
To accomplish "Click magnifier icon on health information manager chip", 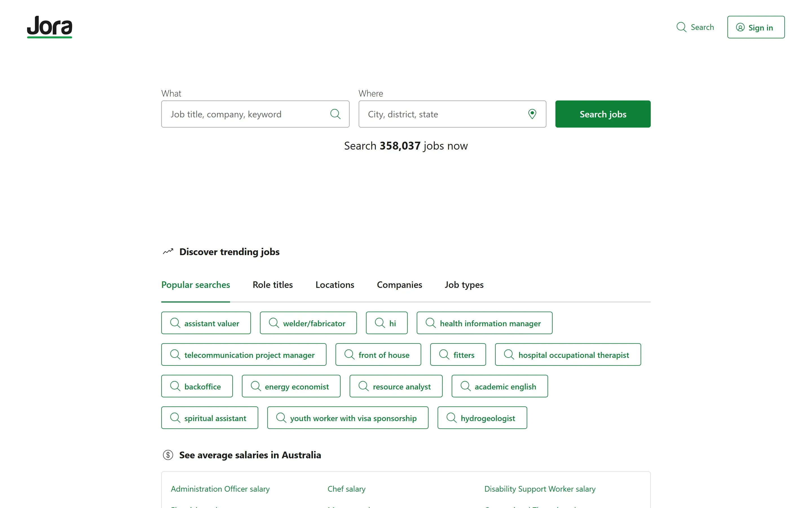I will tap(431, 323).
